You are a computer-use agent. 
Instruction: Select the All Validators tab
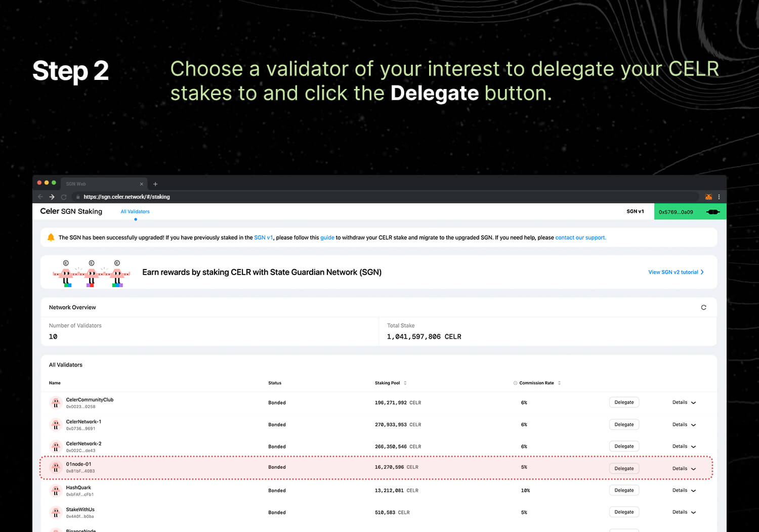[x=135, y=211]
